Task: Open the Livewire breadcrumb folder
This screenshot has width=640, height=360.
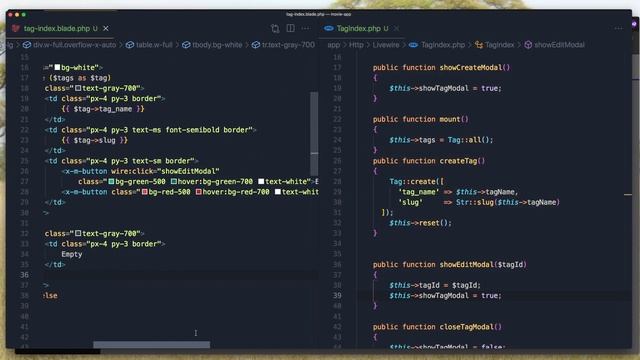Action: point(386,45)
